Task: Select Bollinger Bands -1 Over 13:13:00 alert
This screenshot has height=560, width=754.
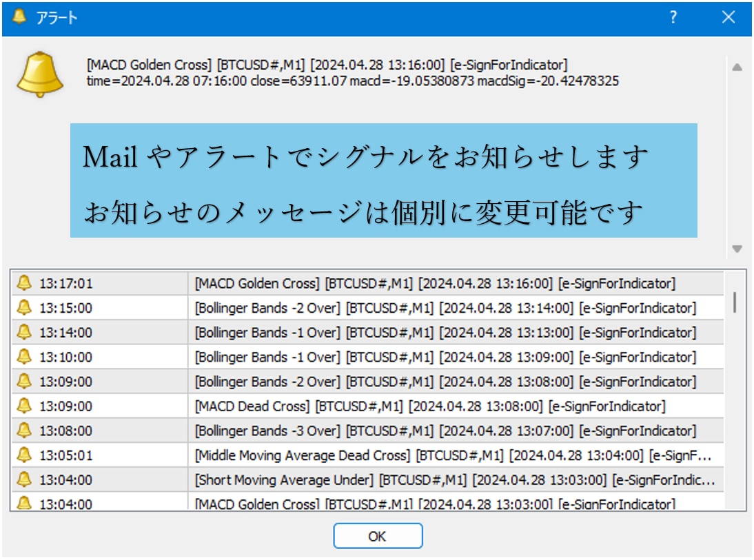Action: [x=445, y=333]
